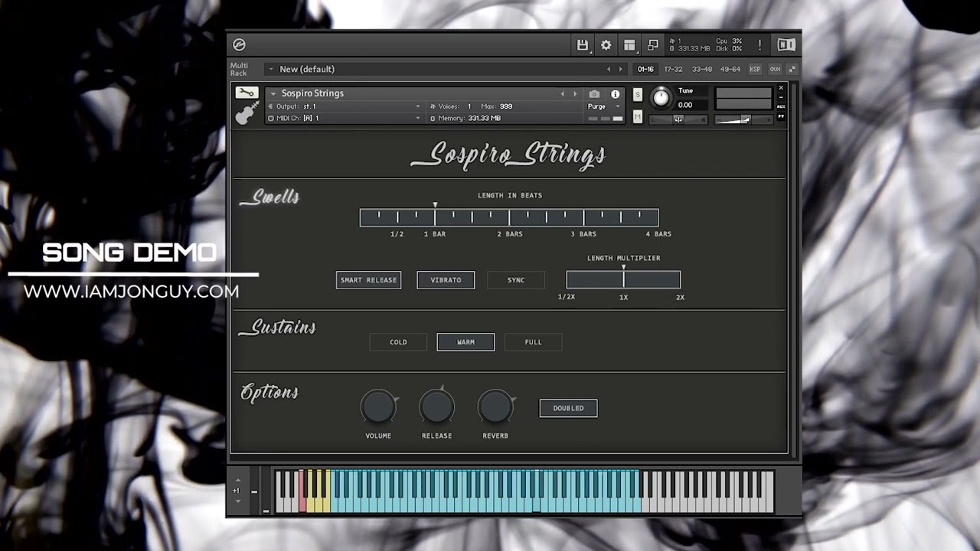Click the instrument header minus button

coord(781,97)
